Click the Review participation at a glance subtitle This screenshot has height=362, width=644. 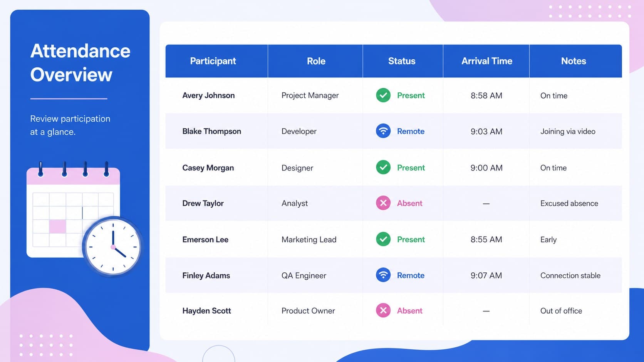70,125
